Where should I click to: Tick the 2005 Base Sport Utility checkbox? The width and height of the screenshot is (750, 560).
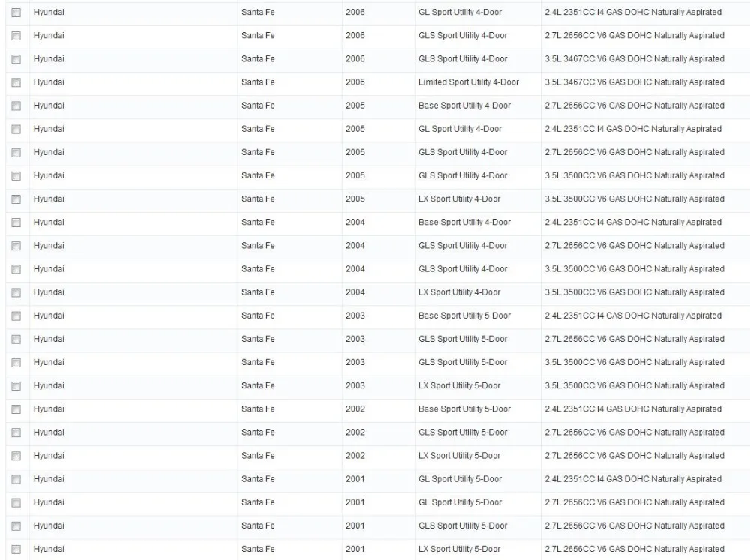pyautogui.click(x=16, y=106)
